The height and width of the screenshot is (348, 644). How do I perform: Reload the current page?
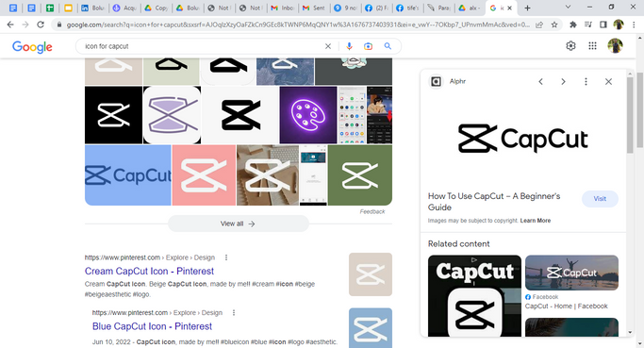41,25
